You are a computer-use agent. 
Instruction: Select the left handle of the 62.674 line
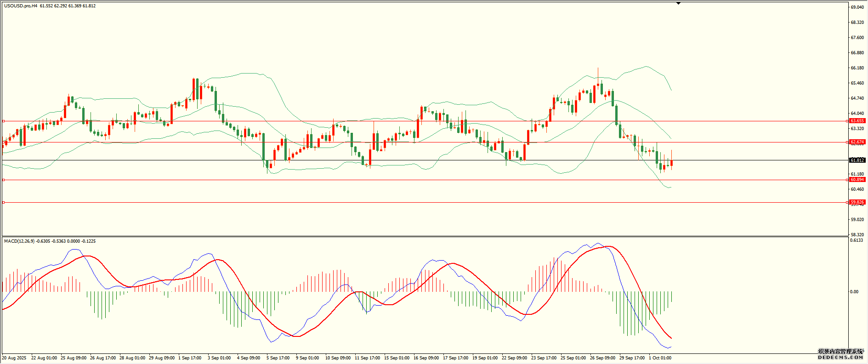pos(4,142)
